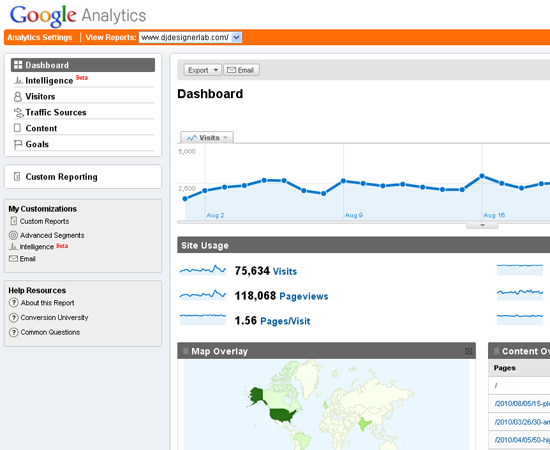550x450 pixels.
Task: Click the Aug 16 peak data point
Action: [482, 176]
